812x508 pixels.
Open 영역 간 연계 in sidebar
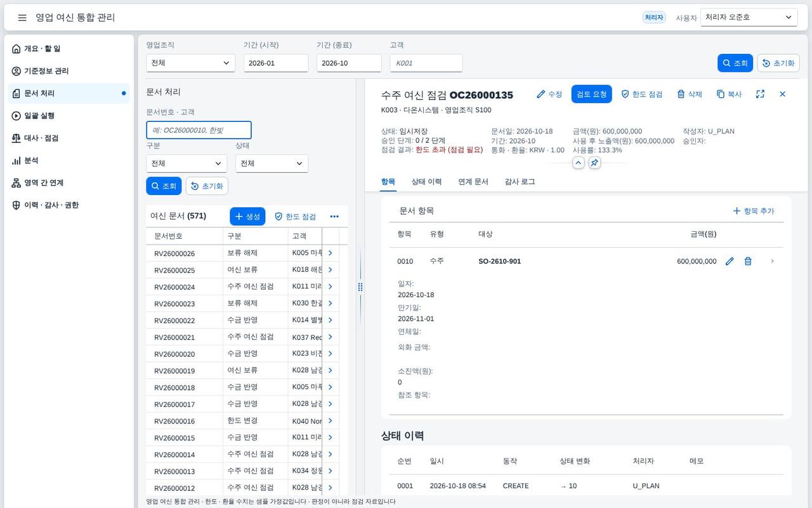[x=70, y=183]
